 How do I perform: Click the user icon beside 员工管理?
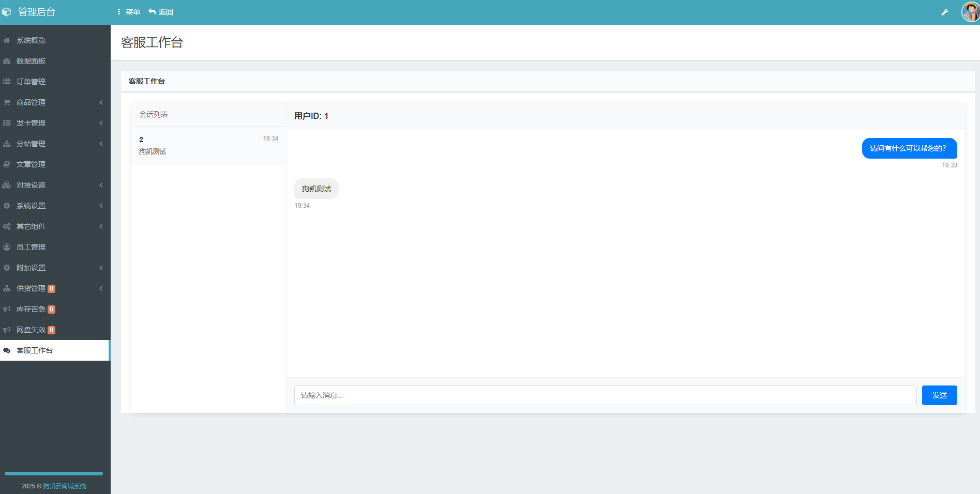[7, 247]
